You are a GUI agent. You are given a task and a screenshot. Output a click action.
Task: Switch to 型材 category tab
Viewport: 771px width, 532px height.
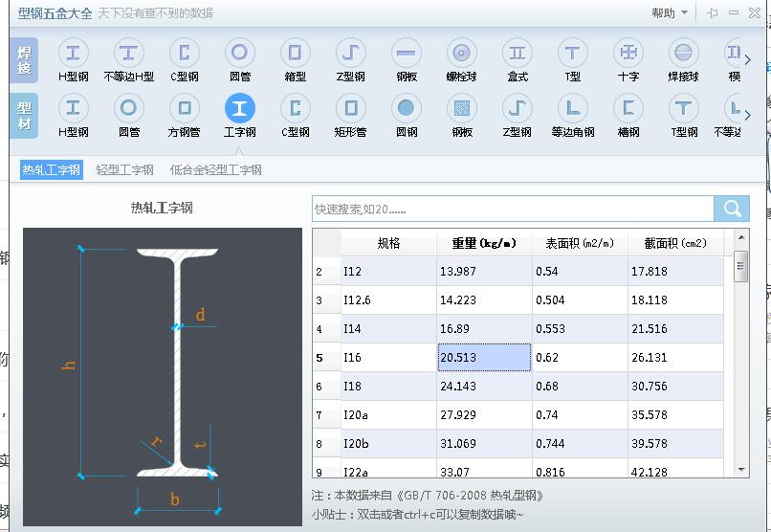[x=24, y=116]
